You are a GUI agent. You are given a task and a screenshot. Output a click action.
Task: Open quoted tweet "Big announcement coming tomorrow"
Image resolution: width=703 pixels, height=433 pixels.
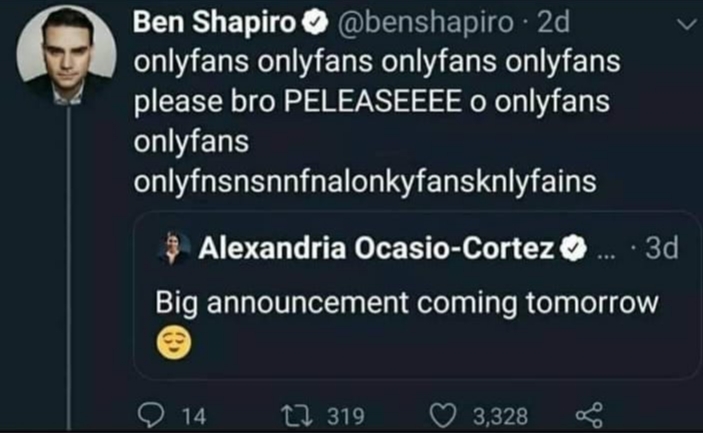tap(417, 295)
